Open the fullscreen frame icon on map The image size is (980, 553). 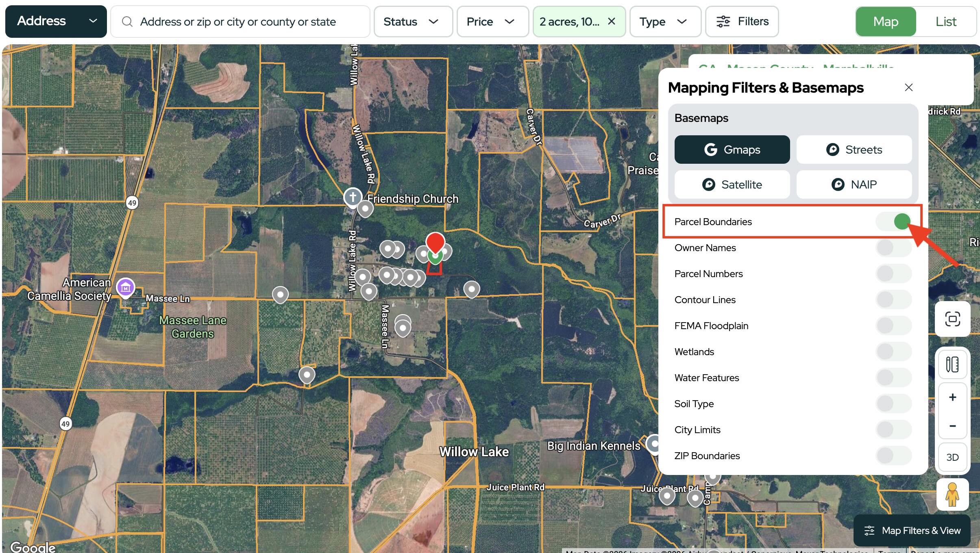[x=952, y=319]
